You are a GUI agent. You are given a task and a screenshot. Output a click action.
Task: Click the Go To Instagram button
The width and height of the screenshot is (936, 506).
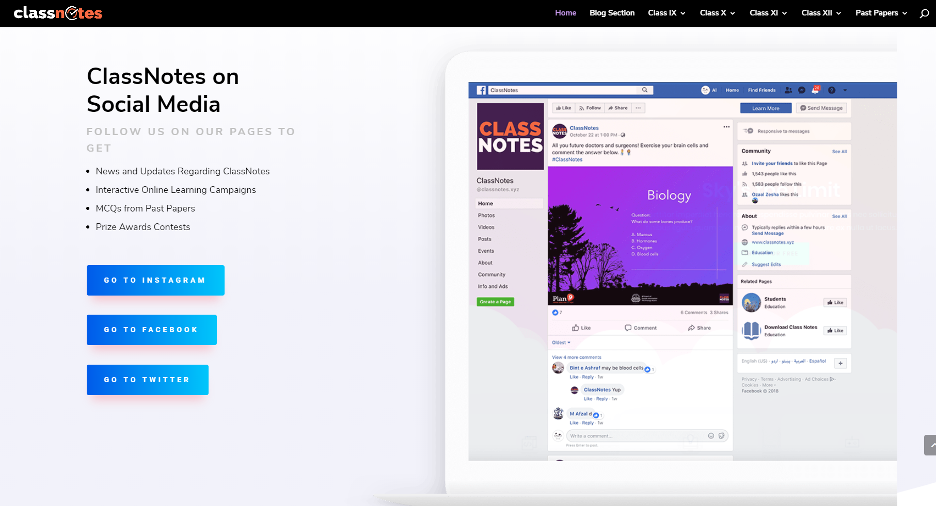(x=156, y=280)
